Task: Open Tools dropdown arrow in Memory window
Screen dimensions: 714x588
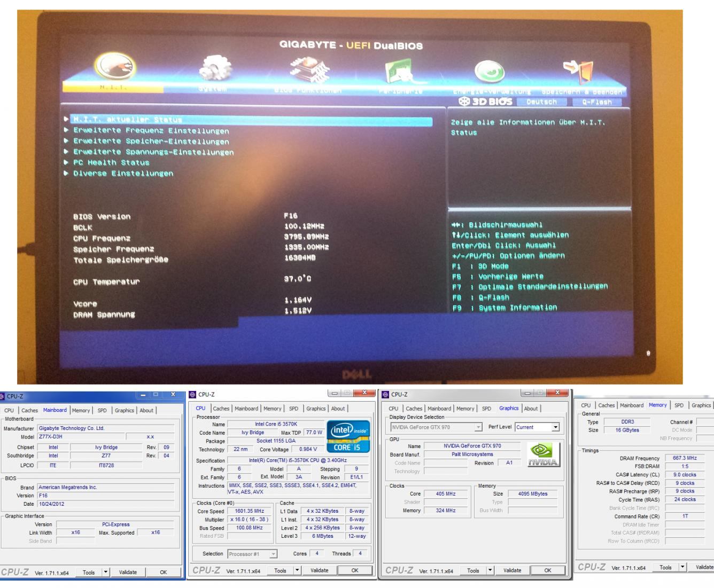Action: 683,567
